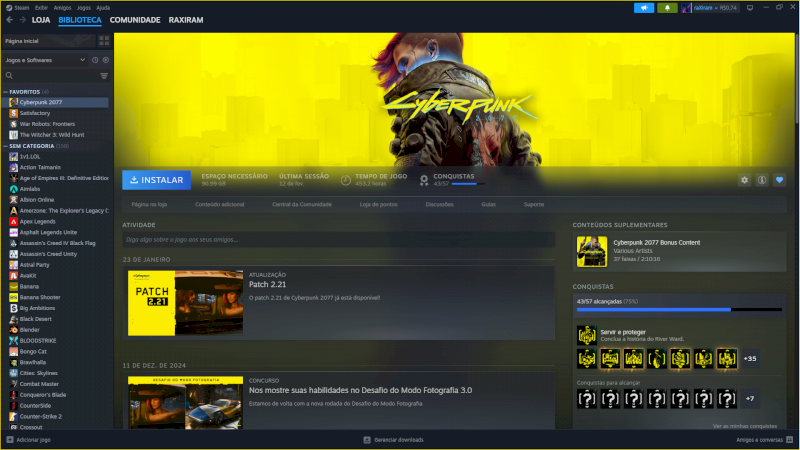This screenshot has width=800, height=450.
Task: Open Cyberpunk 2077 Bonus Content thumbnail
Action: [x=592, y=252]
